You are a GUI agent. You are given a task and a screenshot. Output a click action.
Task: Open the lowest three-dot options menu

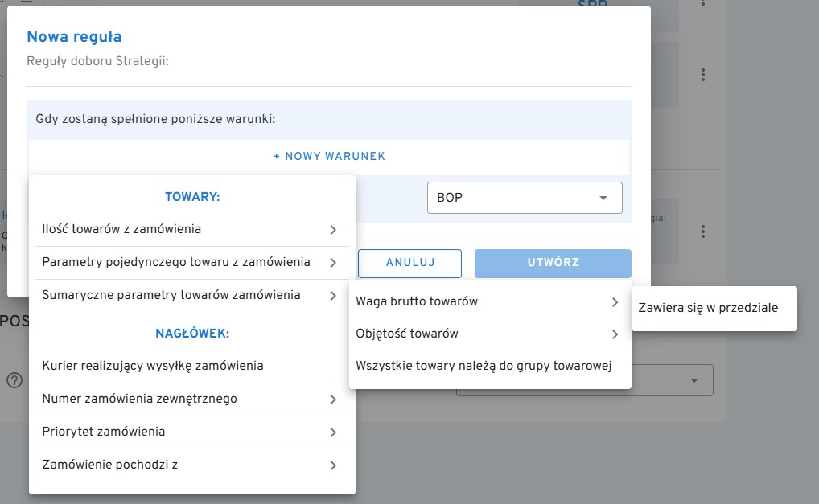pyautogui.click(x=703, y=232)
